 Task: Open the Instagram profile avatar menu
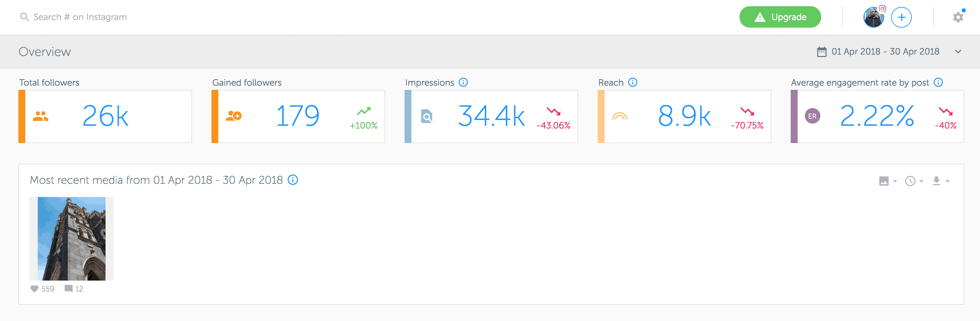[873, 17]
